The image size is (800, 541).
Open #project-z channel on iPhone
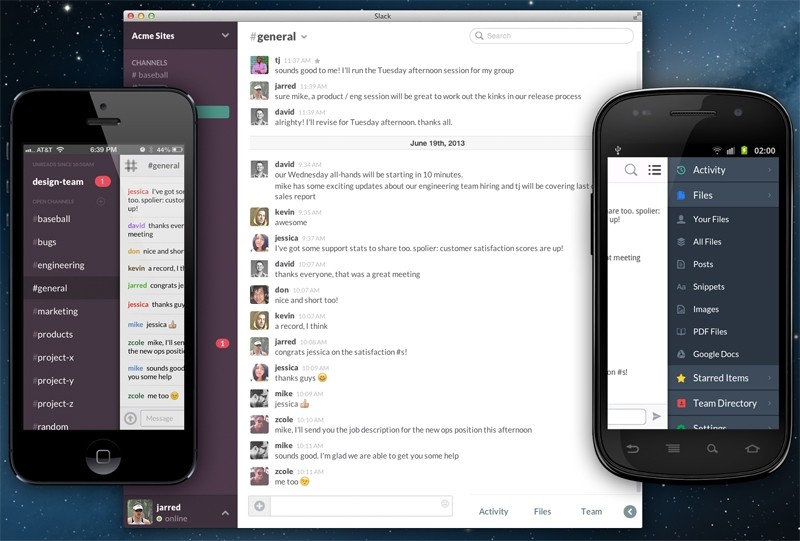pos(53,403)
